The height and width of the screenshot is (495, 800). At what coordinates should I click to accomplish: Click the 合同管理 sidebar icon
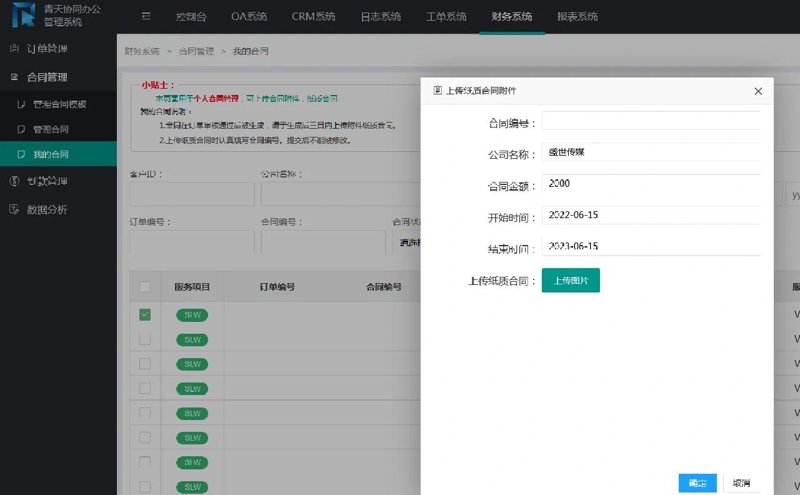coord(14,77)
